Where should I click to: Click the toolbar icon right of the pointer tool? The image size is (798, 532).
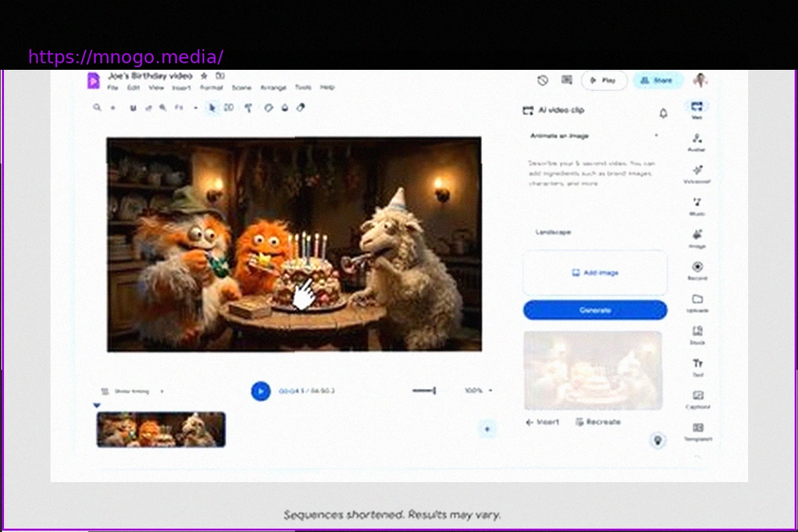coord(229,107)
